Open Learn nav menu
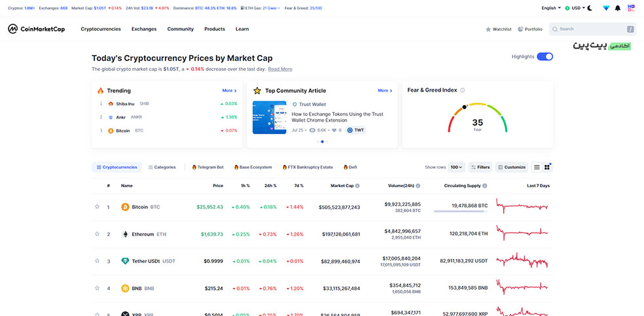The image size is (644, 316). click(242, 29)
